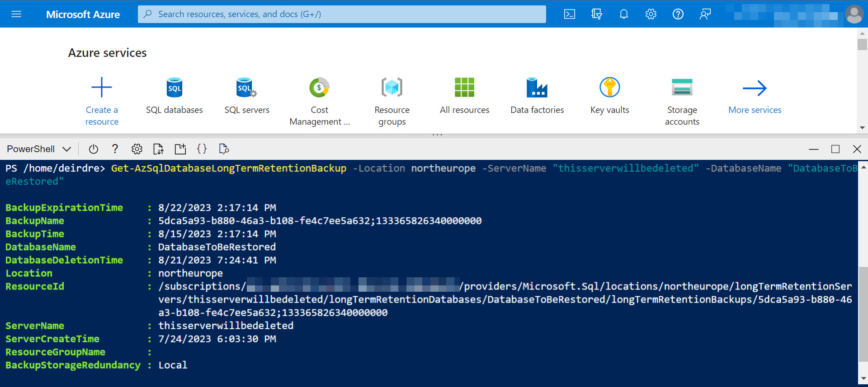Click the web preview icon in Cloud Shell

(x=224, y=149)
